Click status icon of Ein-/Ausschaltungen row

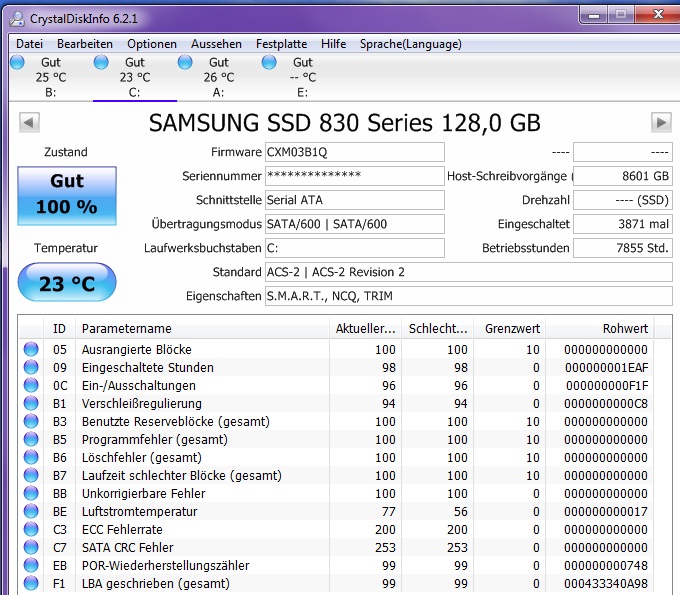point(31,385)
